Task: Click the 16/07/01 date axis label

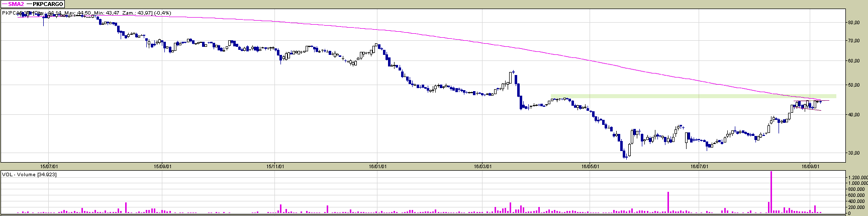Action: (x=700, y=166)
